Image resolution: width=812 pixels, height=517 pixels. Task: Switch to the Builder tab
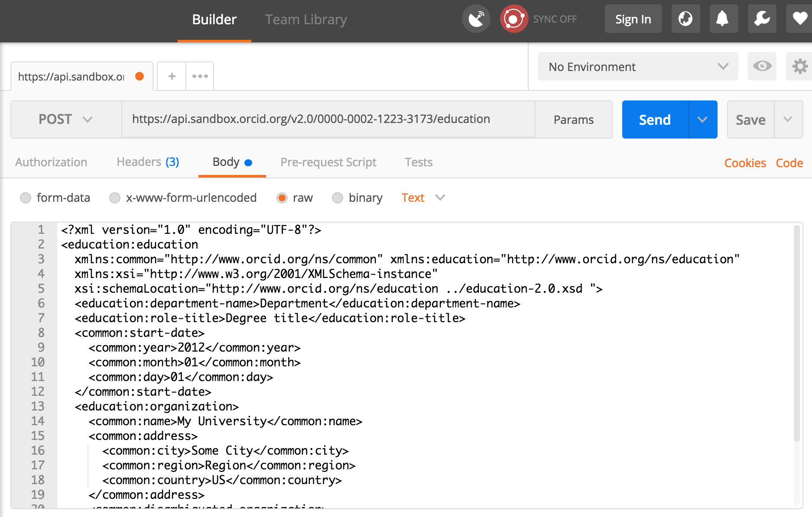point(214,19)
